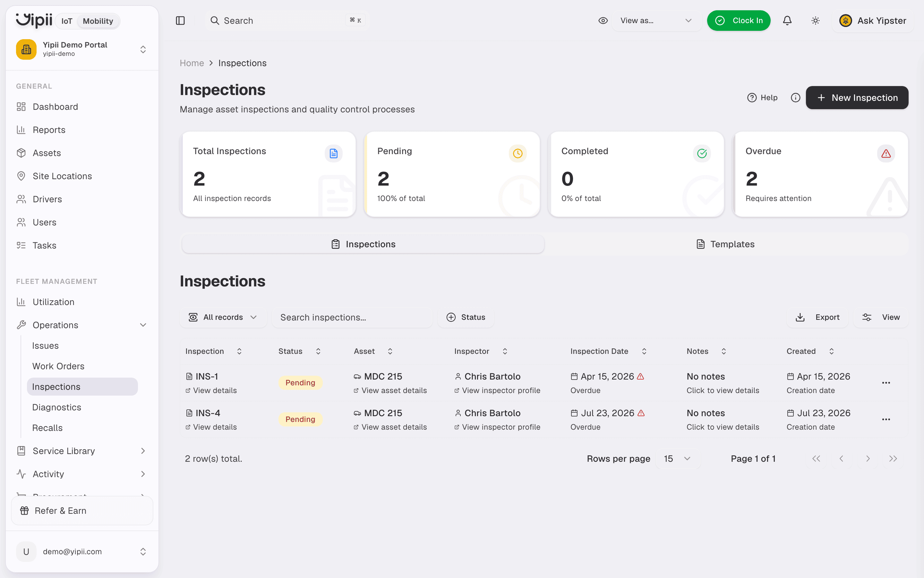Click the Yipii Demo Portal building icon
Screen dimensions: 924x578
[26, 49]
